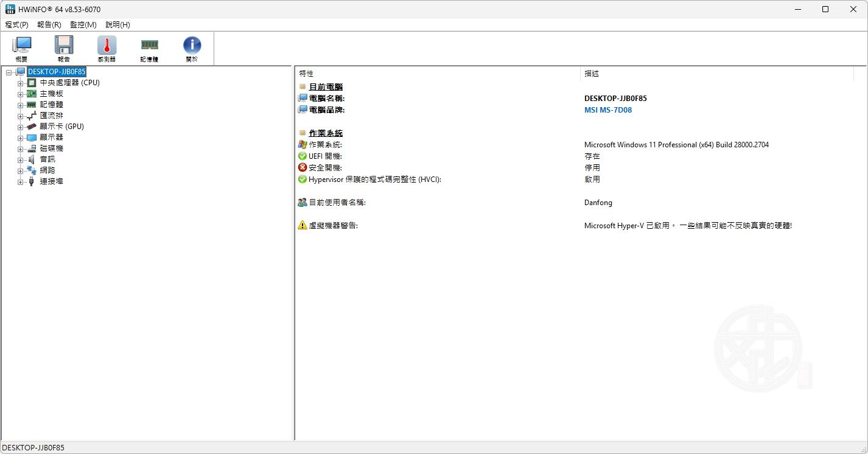Click the 顯示卡 GPU card icon
Viewport: 868px width, 454px height.
pyautogui.click(x=32, y=127)
